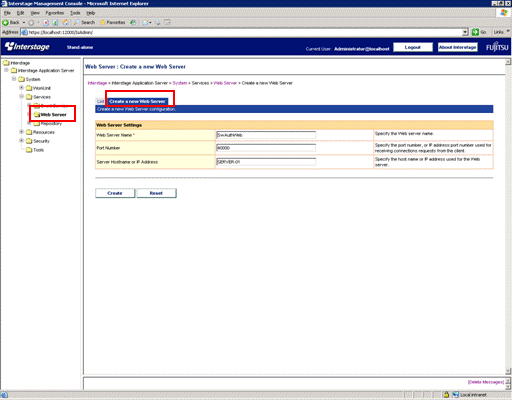Click the Security folder icon
Image resolution: width=512 pixels, height=400 pixels.
click(x=29, y=141)
